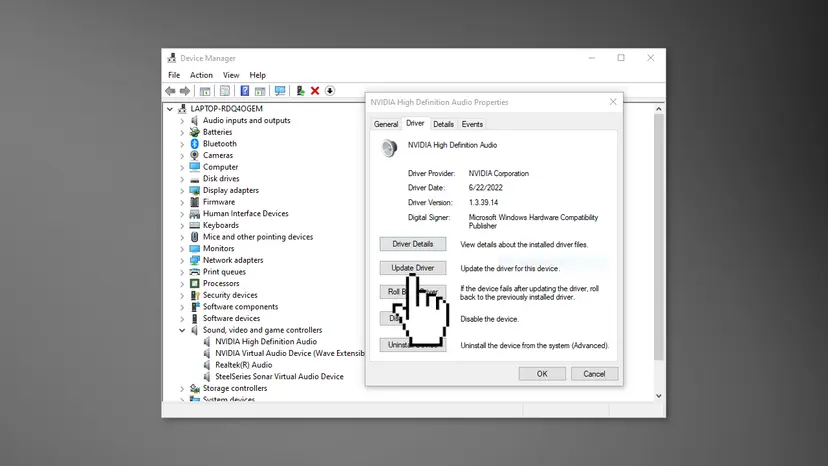This screenshot has width=828, height=466.
Task: Select the Processors category icon
Action: [x=194, y=283]
